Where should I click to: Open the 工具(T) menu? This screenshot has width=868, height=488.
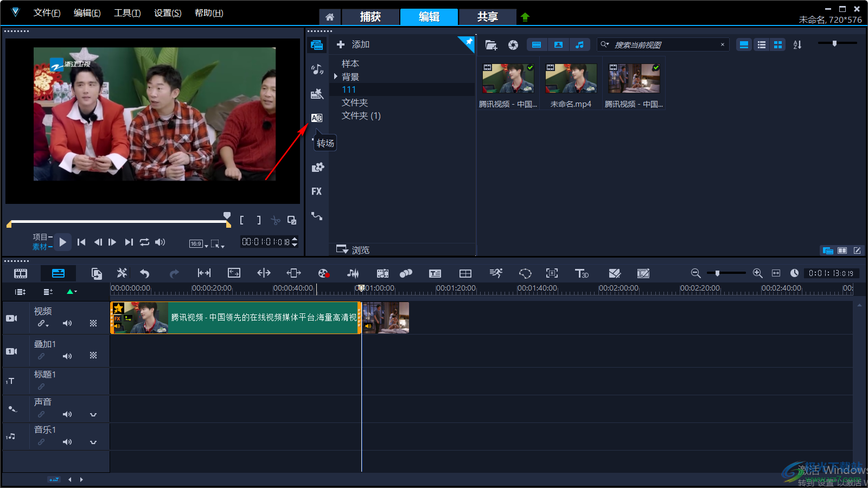click(x=127, y=13)
